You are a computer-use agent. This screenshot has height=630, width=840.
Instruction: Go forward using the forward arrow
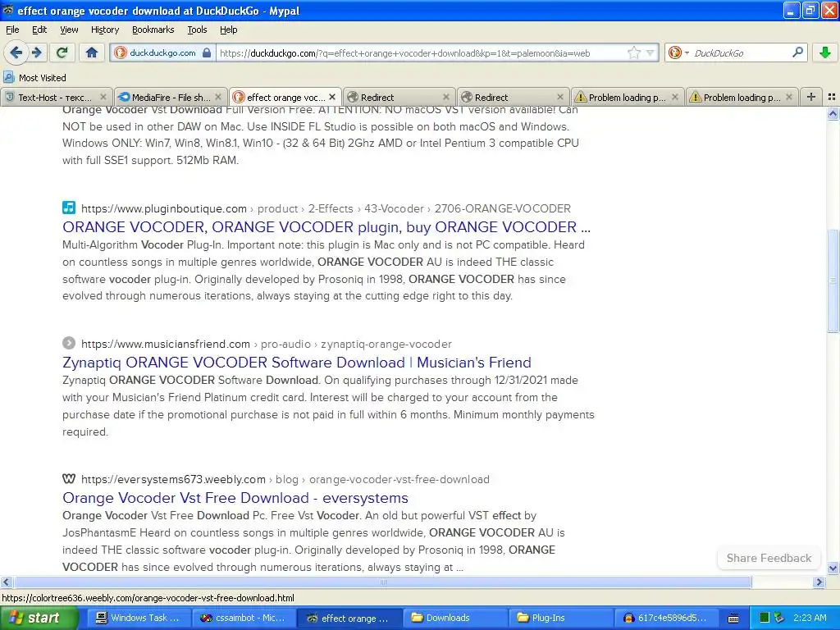coord(36,52)
